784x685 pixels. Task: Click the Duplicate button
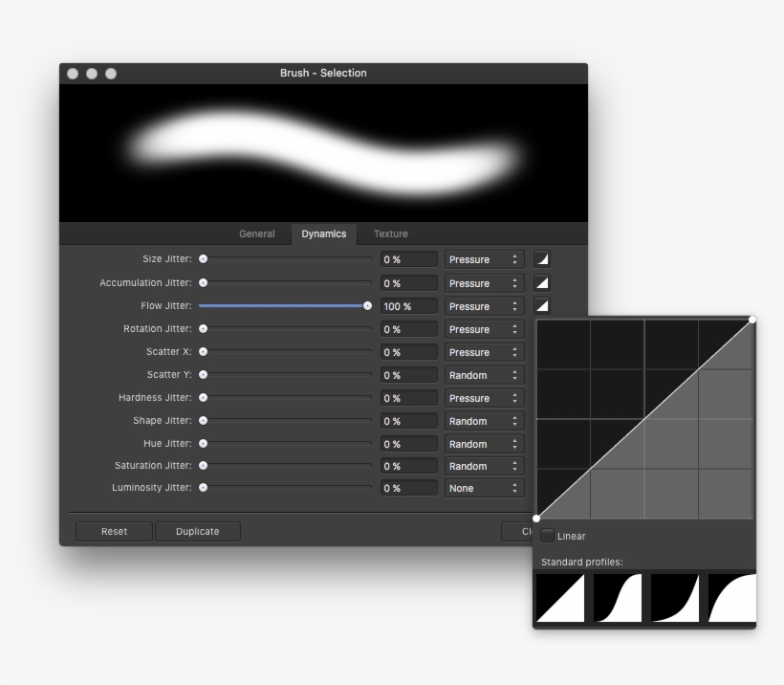(198, 531)
